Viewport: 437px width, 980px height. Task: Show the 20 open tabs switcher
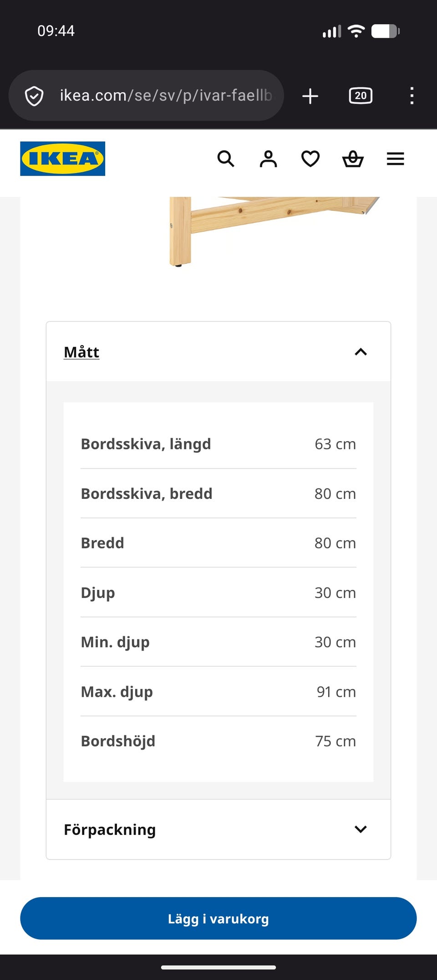[x=361, y=95]
